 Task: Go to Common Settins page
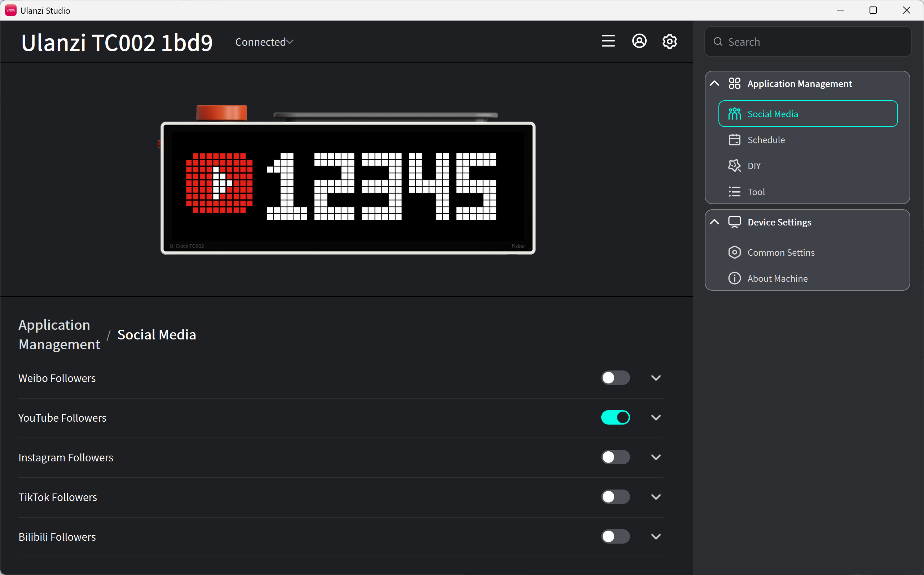point(808,252)
